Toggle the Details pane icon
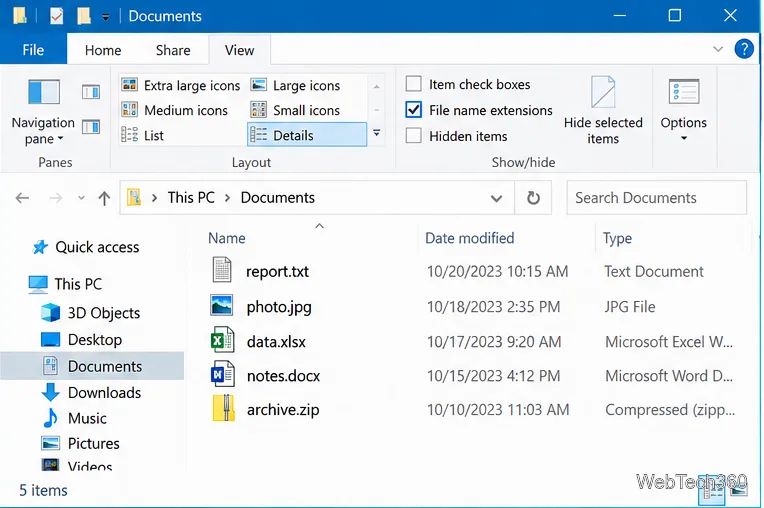 click(x=91, y=127)
